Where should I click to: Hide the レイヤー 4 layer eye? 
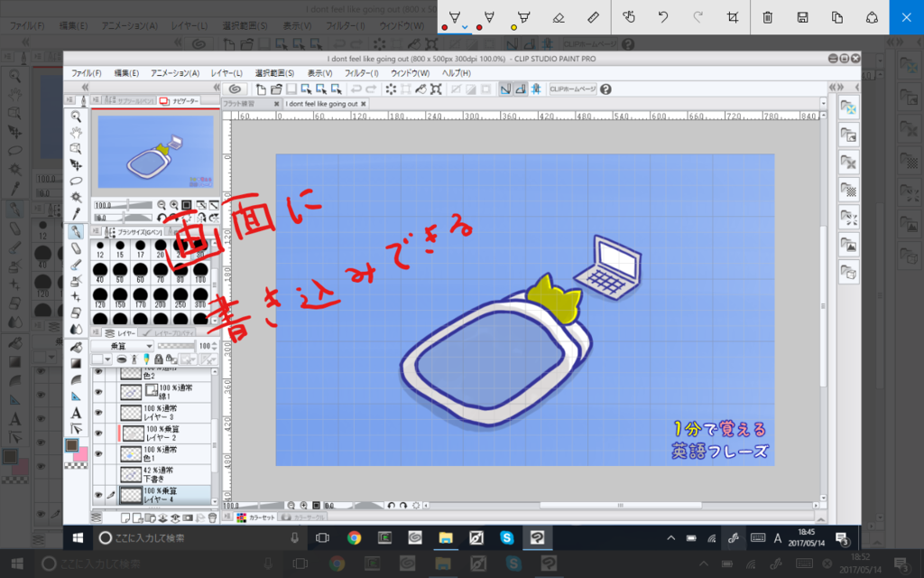click(x=98, y=495)
